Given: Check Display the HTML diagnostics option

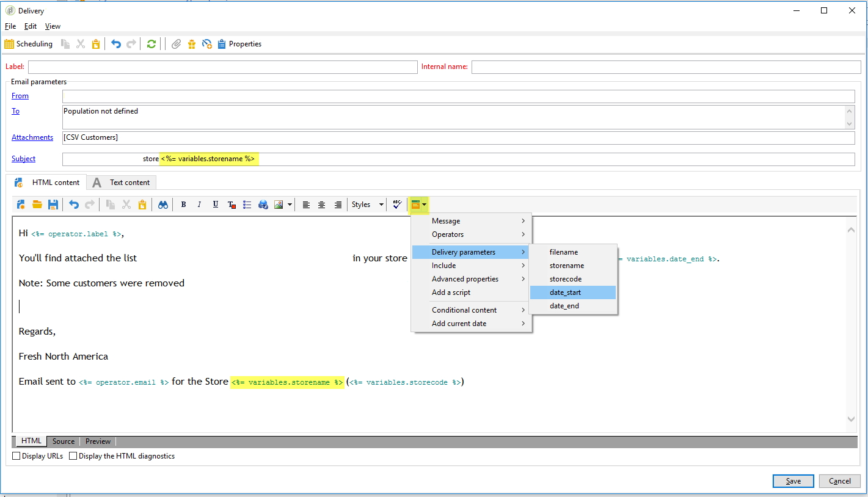Looking at the screenshot, I should point(73,456).
